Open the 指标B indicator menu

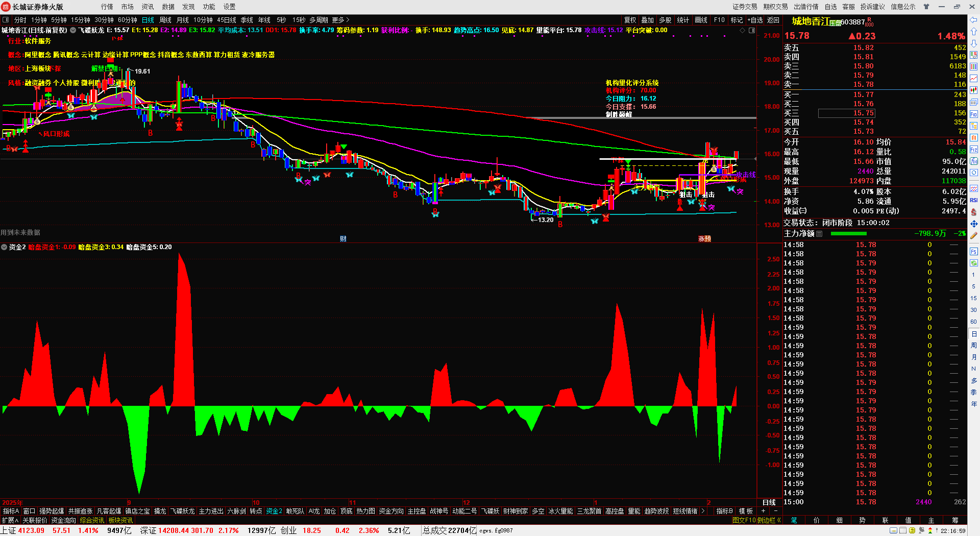coord(725,511)
